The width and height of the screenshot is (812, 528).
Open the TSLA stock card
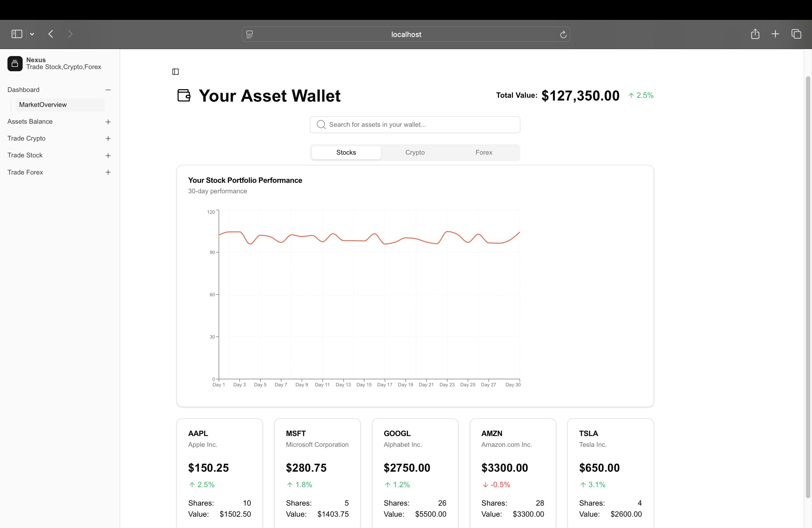coord(610,473)
